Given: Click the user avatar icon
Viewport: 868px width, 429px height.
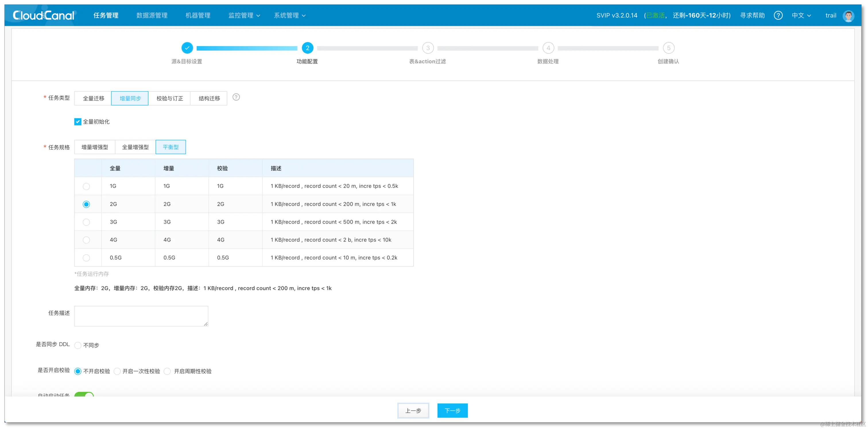Looking at the screenshot, I should [x=848, y=16].
